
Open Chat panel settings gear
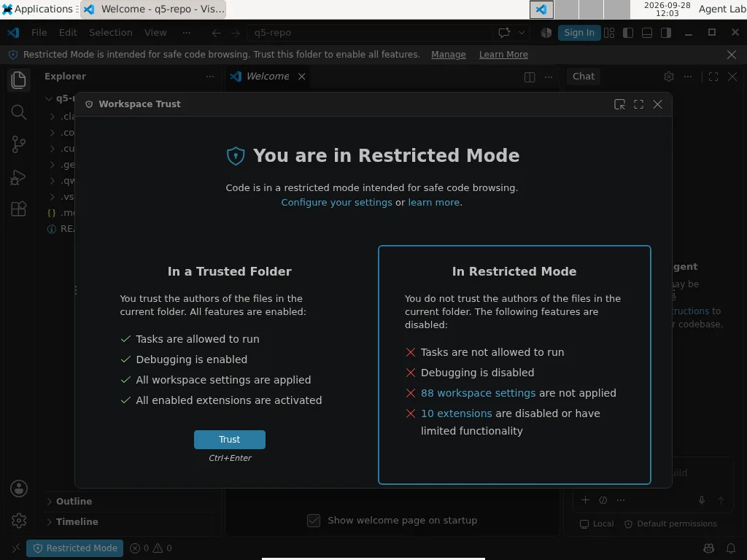point(669,77)
